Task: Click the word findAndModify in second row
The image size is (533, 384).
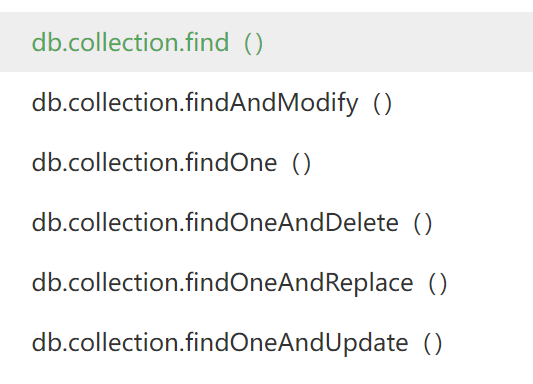Action: click(272, 103)
